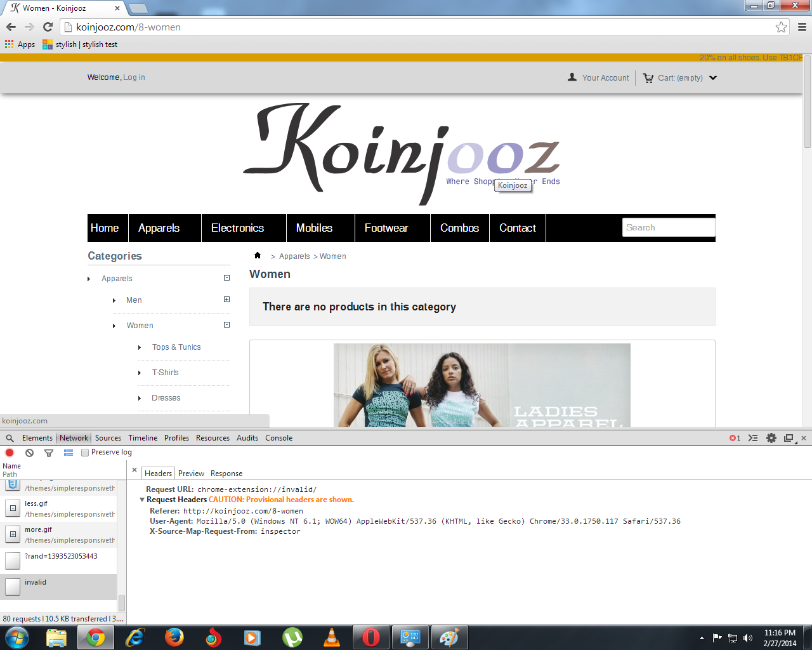This screenshot has width=812, height=650.
Task: Click the Ladies Apparel banner image
Action: (x=482, y=385)
